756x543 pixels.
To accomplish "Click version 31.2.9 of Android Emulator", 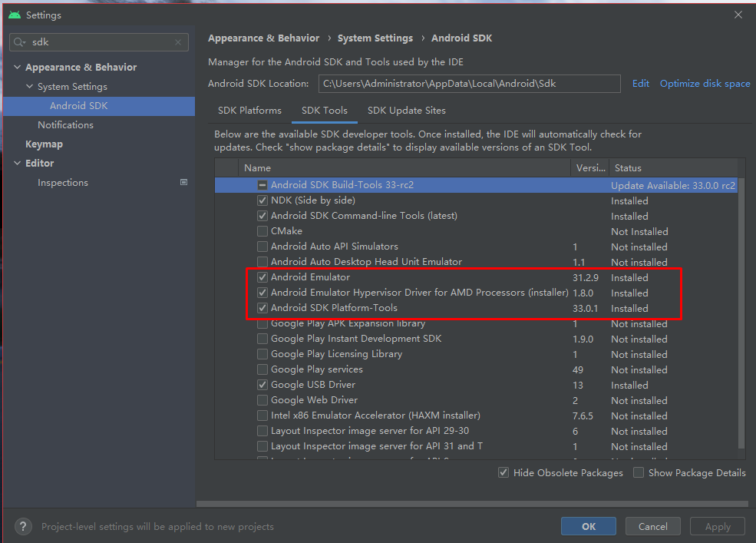I will (586, 277).
